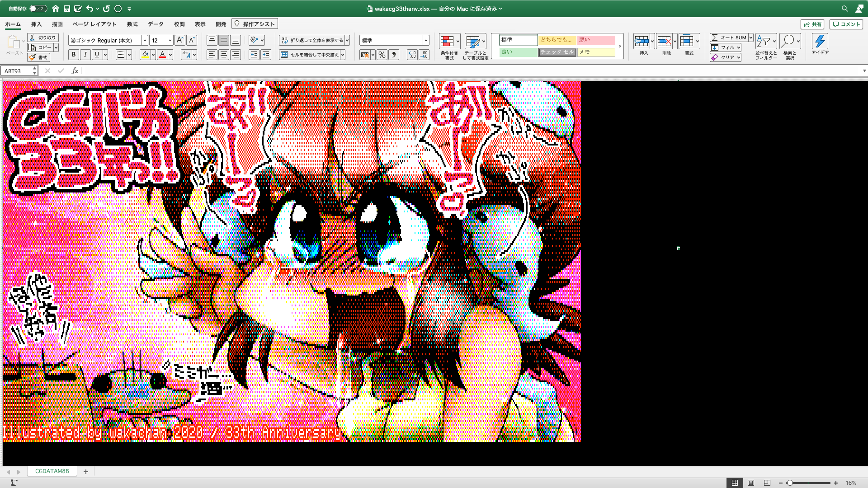The image size is (868, 488).
Task: Click the zoom slider handle
Action: coord(790,483)
